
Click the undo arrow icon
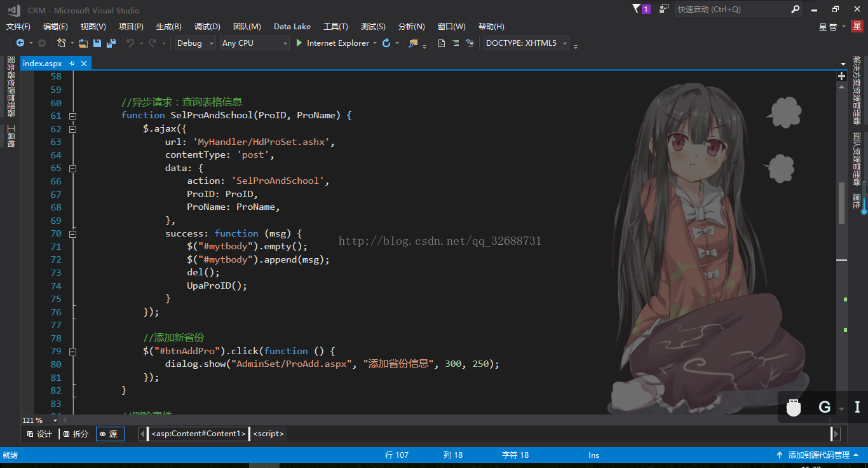[x=130, y=43]
